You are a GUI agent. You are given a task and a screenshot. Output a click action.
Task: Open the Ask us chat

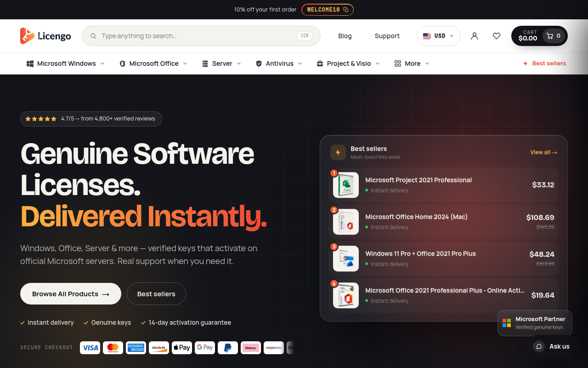(552, 346)
